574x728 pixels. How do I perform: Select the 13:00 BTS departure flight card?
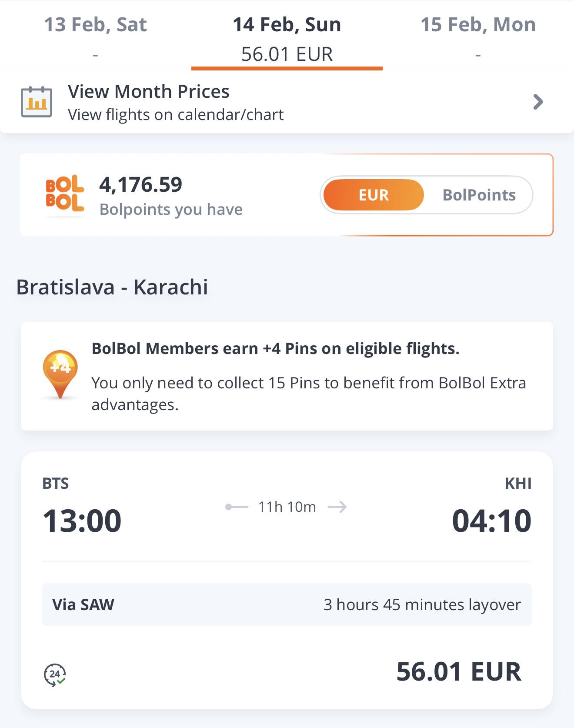[287, 580]
